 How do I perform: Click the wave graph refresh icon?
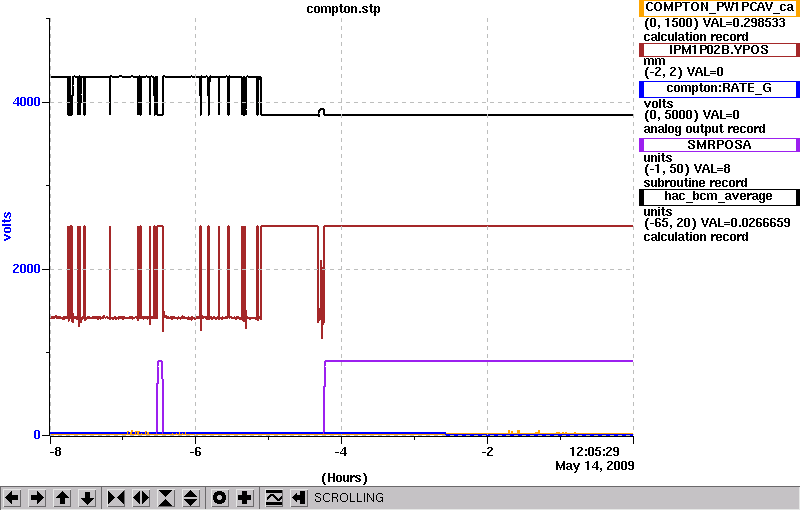tap(274, 497)
